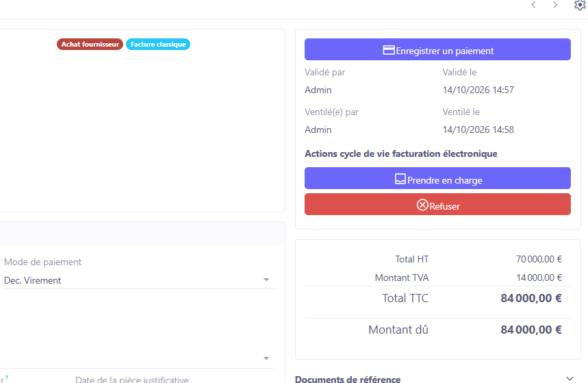This screenshot has height=383, width=588.
Task: Click the 'Achat fournisseur' tag
Action: pyautogui.click(x=90, y=45)
